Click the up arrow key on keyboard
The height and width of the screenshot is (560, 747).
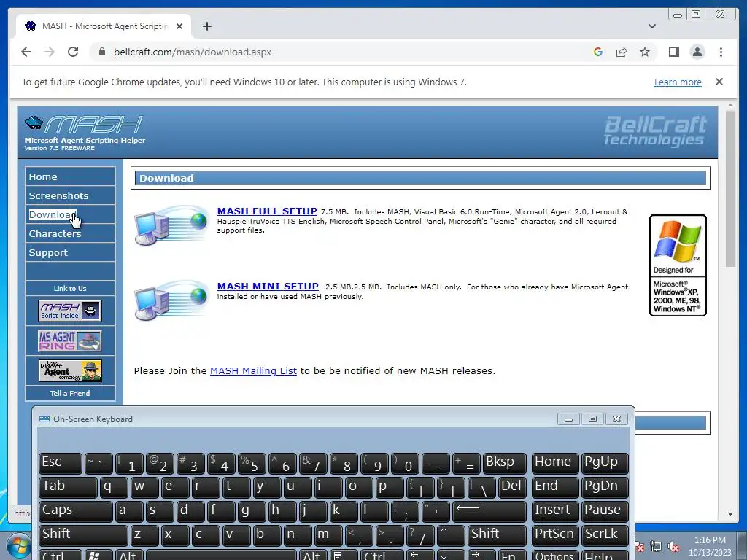451,535
